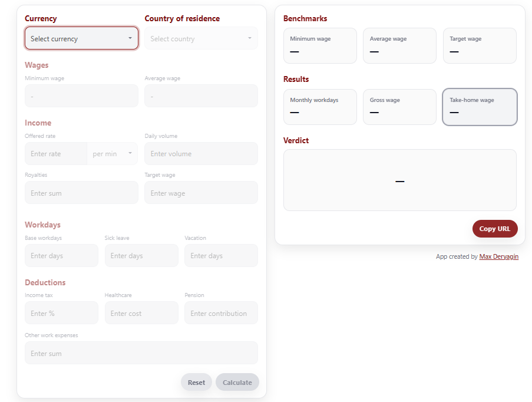Focus the Daily volume input field
Viewport: 532px width, 402px height.
click(201, 154)
